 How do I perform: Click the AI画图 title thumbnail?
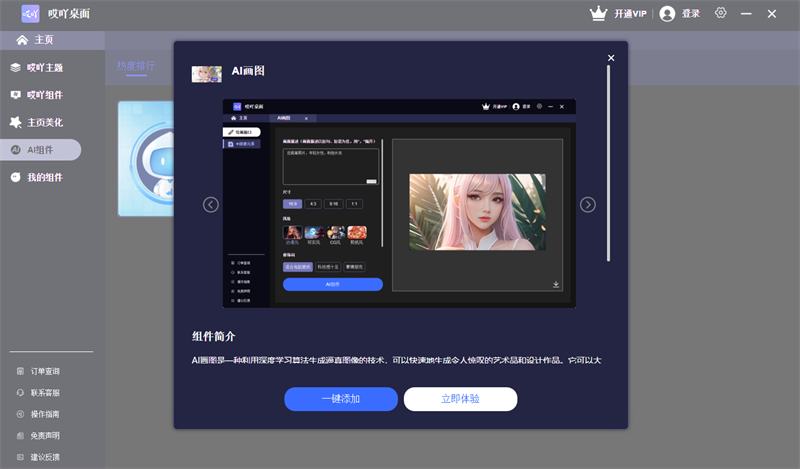coord(207,74)
